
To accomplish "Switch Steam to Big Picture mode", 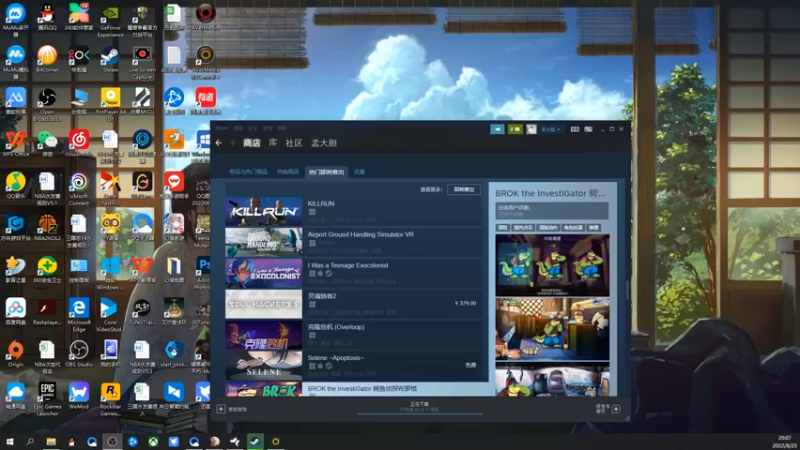I will (x=588, y=129).
